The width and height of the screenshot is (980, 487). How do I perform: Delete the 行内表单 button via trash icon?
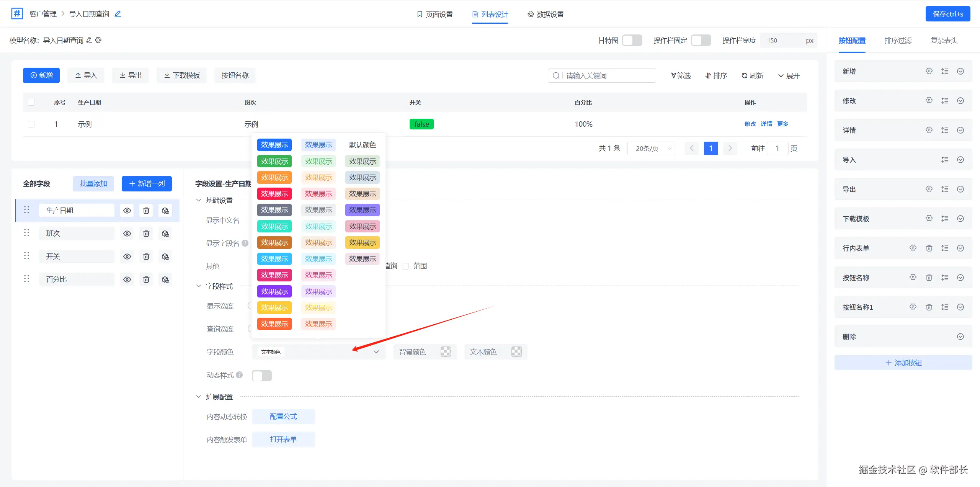click(x=929, y=248)
